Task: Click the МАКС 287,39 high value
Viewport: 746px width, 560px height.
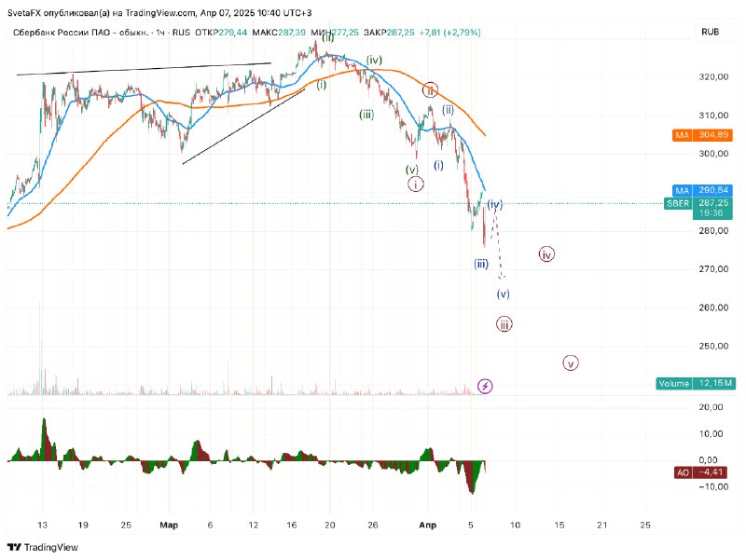Action: pyautogui.click(x=279, y=33)
